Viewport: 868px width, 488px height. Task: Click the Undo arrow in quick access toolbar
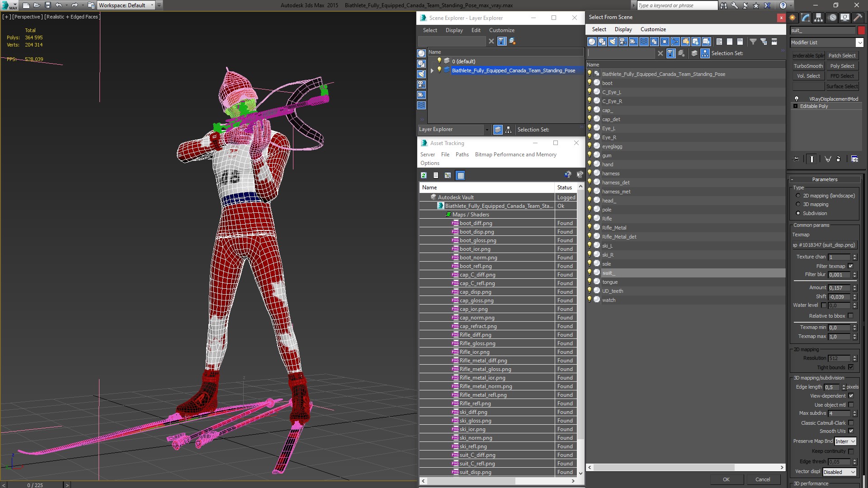pyautogui.click(x=58, y=5)
